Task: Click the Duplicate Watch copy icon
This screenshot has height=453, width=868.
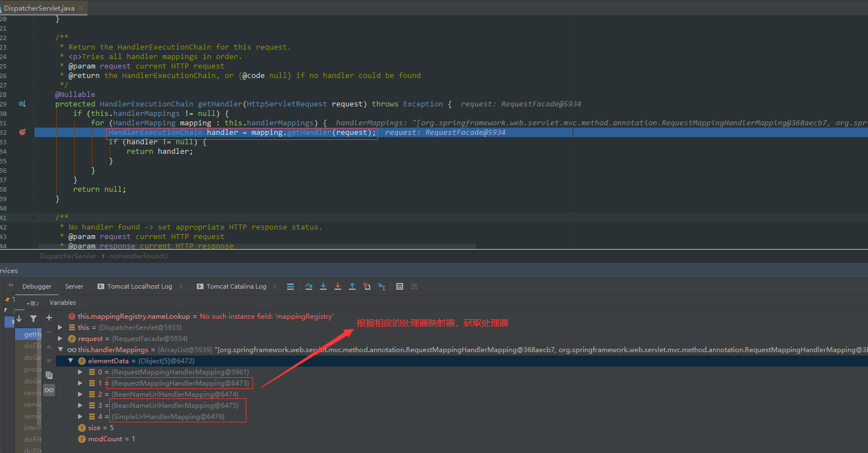Action: click(49, 375)
